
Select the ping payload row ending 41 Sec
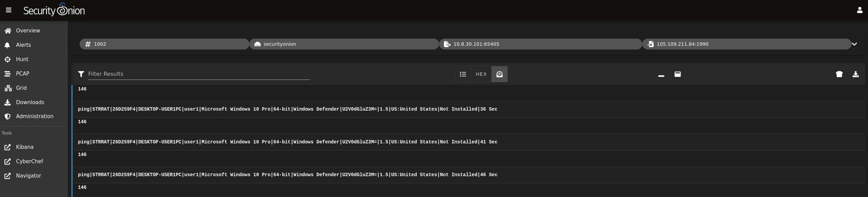[x=469, y=142]
